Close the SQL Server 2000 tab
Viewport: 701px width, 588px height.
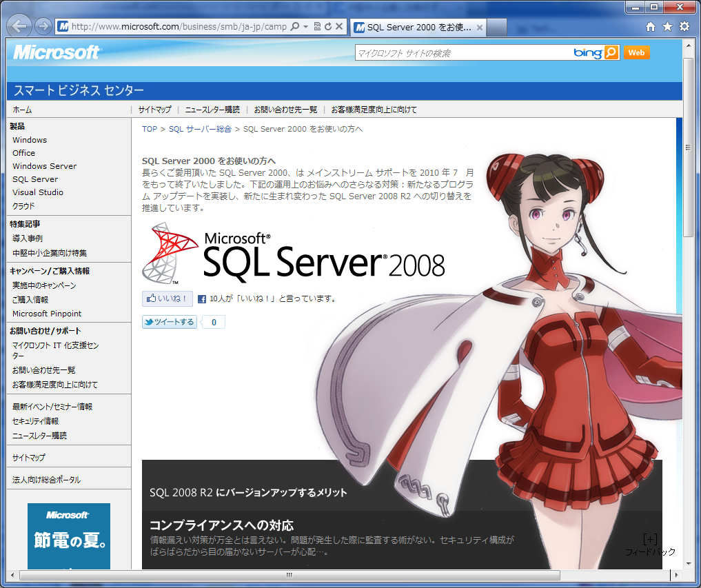(480, 28)
